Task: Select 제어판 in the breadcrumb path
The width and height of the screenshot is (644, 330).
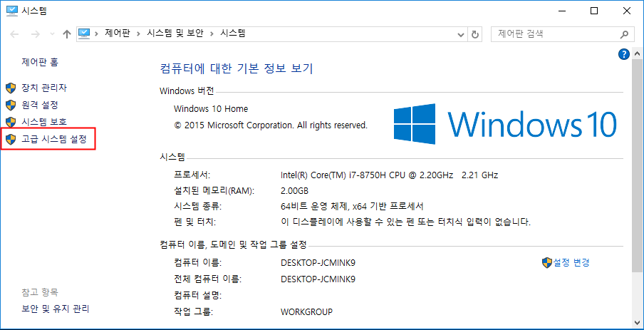Action: click(x=117, y=33)
